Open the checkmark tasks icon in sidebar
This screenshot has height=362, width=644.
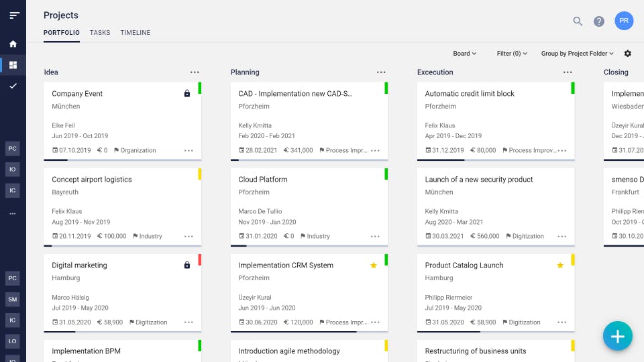[x=13, y=86]
